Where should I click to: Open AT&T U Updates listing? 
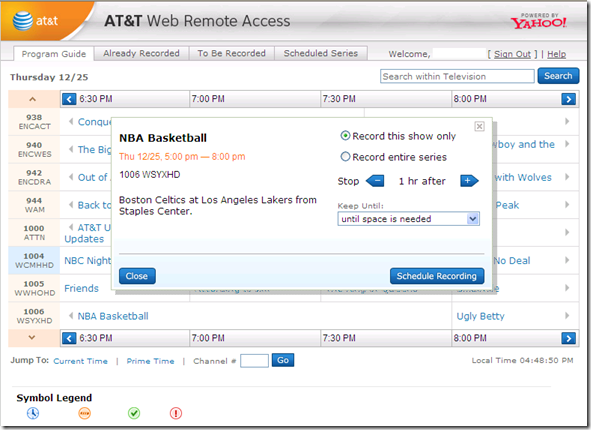pyautogui.click(x=87, y=233)
